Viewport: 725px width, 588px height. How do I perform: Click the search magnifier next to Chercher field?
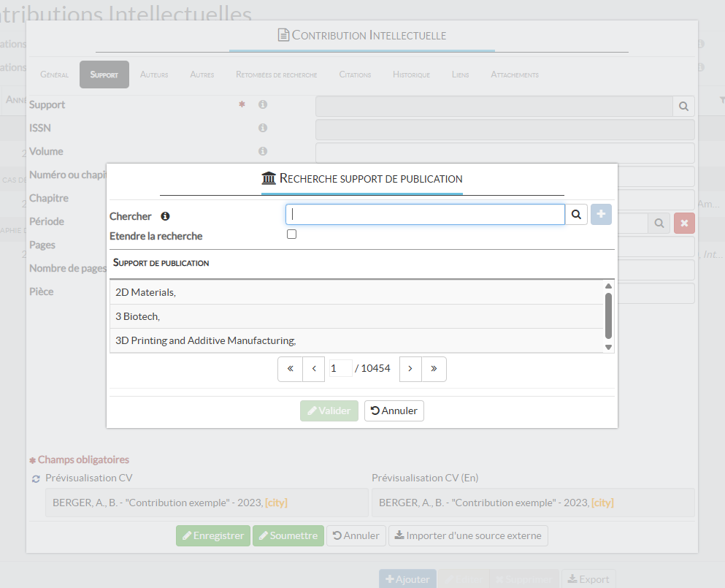click(x=576, y=215)
